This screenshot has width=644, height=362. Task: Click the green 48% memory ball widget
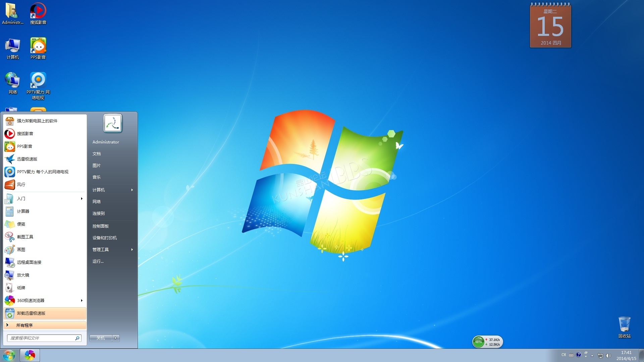(478, 342)
